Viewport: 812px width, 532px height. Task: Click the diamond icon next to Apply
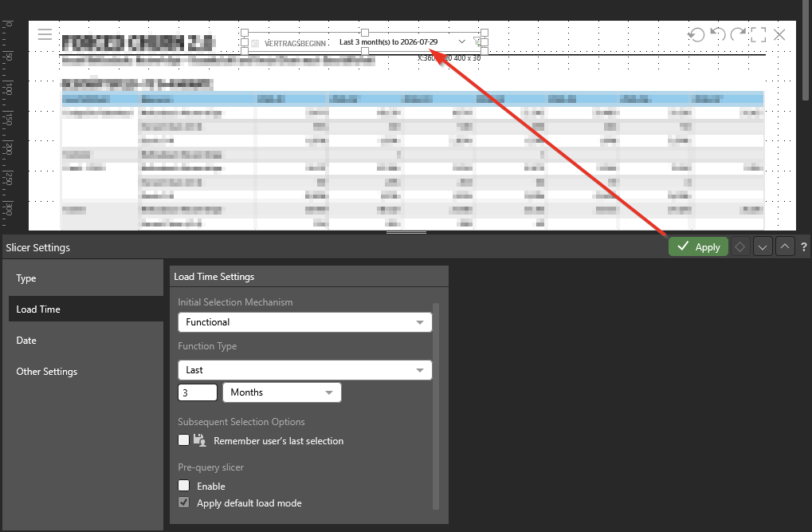click(x=740, y=246)
